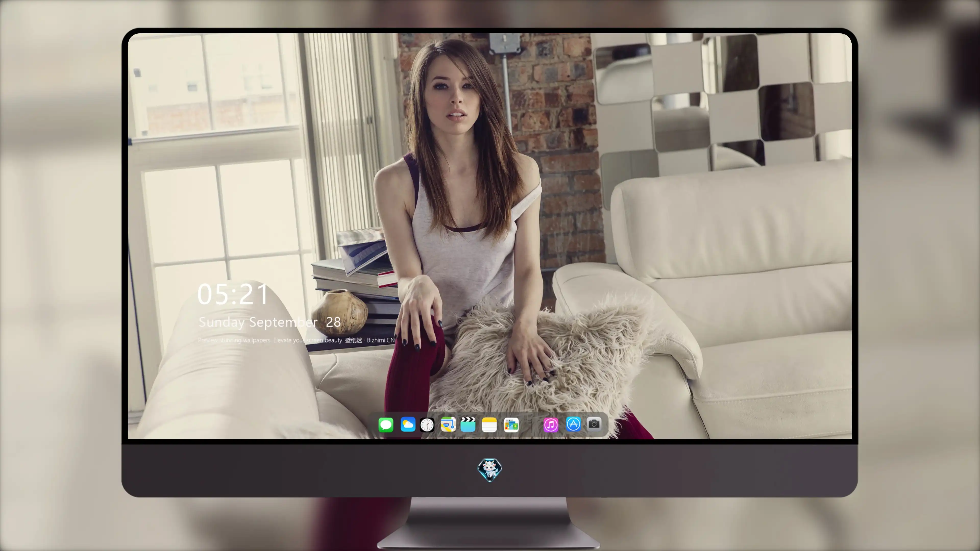Launch the Videos clapperboard app

(468, 424)
